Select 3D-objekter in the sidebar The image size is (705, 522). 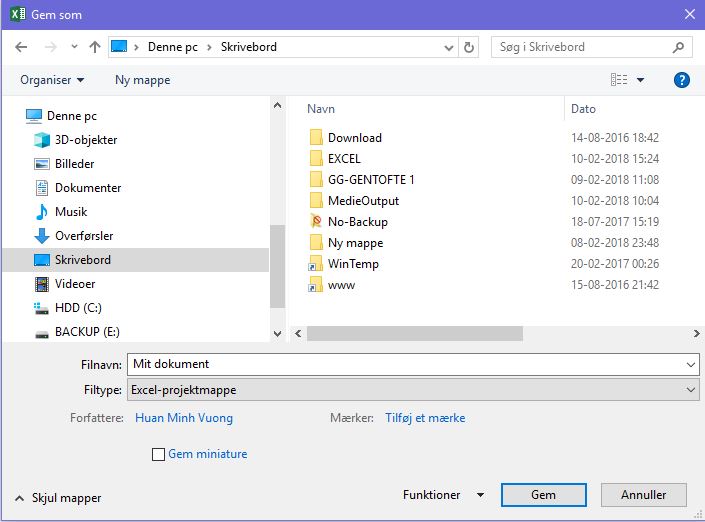click(85, 140)
